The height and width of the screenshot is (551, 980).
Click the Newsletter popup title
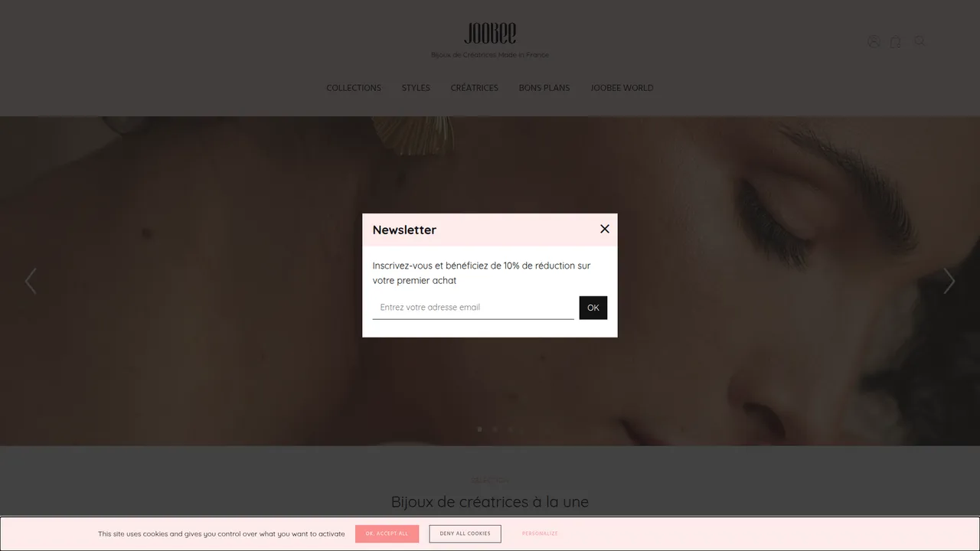(x=404, y=230)
